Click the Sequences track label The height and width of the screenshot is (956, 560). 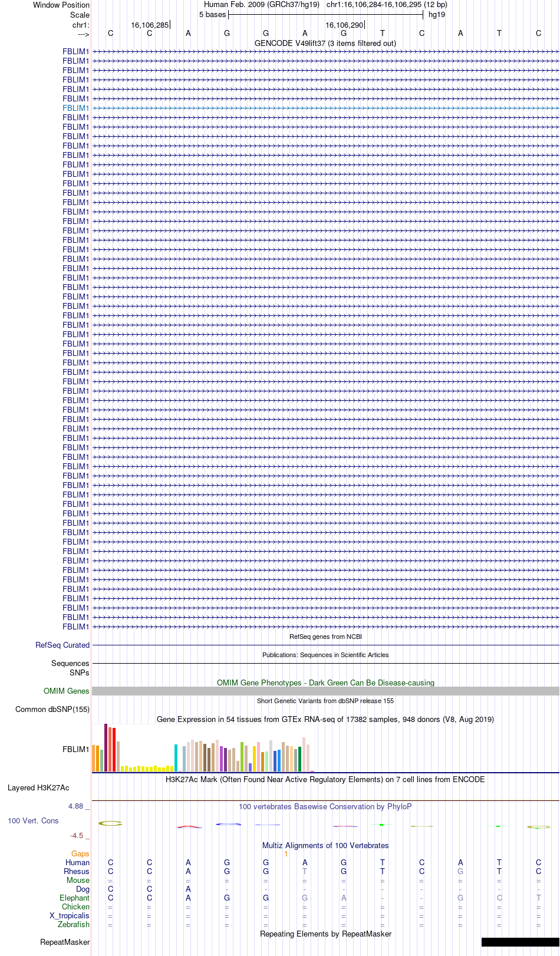70,663
